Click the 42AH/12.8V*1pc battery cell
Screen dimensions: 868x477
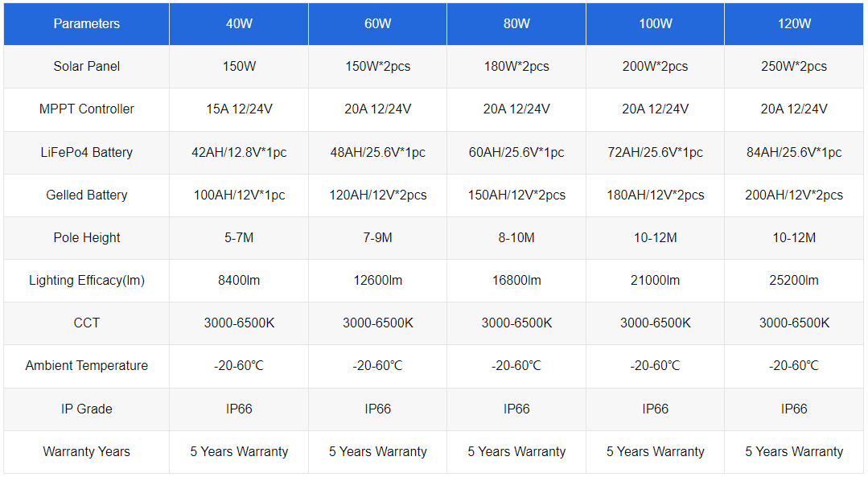coord(239,152)
